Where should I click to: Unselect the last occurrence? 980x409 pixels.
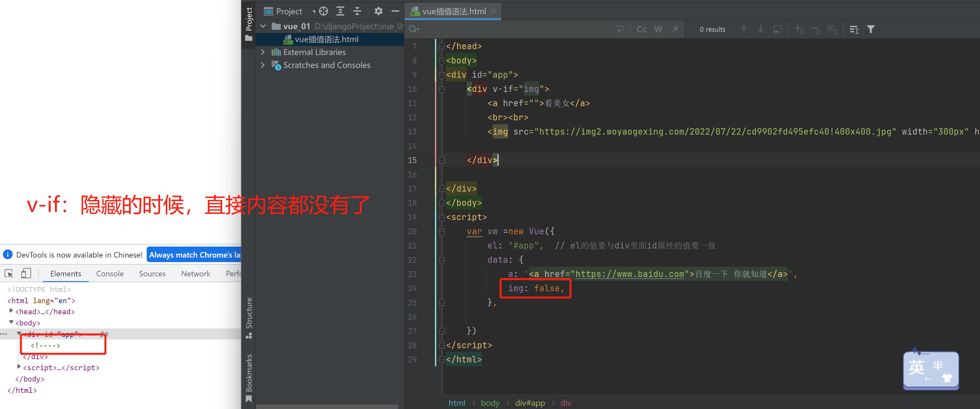coord(816,29)
